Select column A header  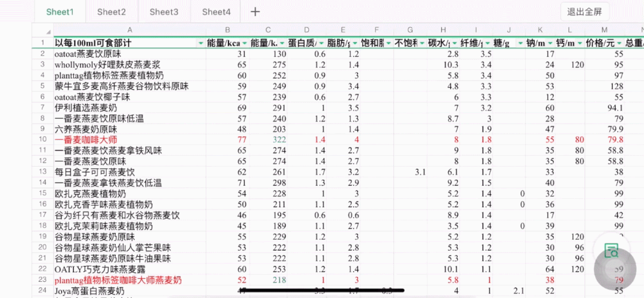click(x=129, y=30)
